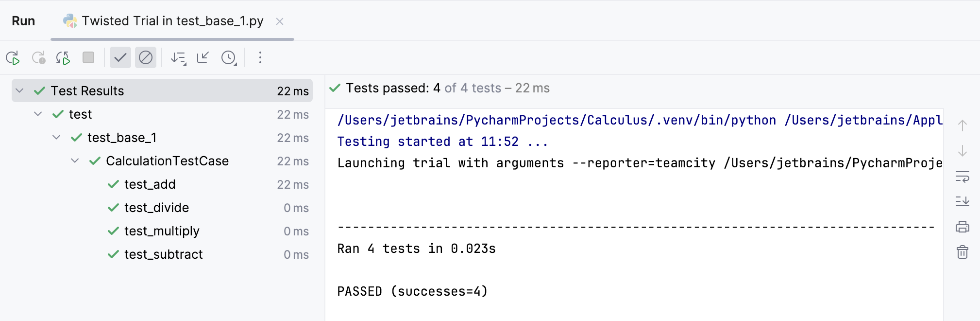Viewport: 980px width, 321px height.
Task: Stop the running test process
Action: (88, 57)
